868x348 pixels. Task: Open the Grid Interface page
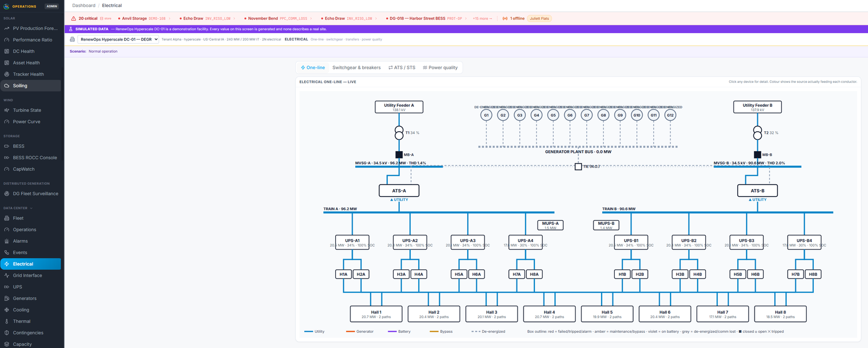pos(31,275)
